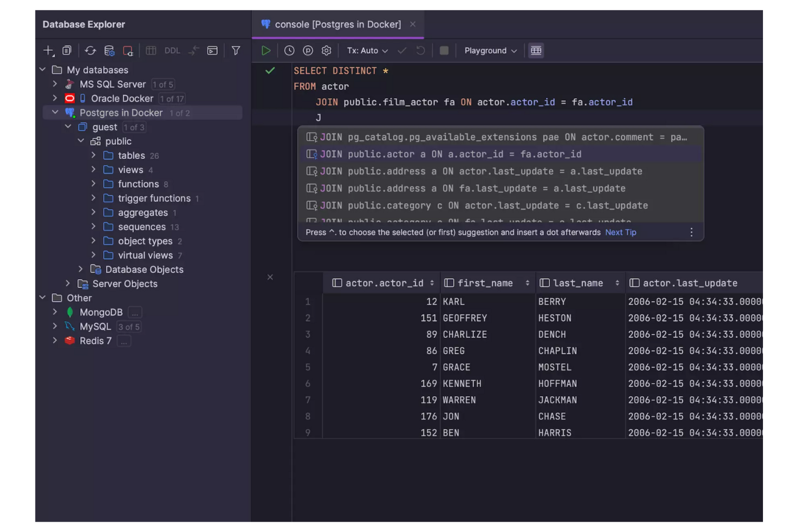Toggle the In-Editor Results grid icon
Image resolution: width=798 pixels, height=532 pixels.
click(536, 51)
